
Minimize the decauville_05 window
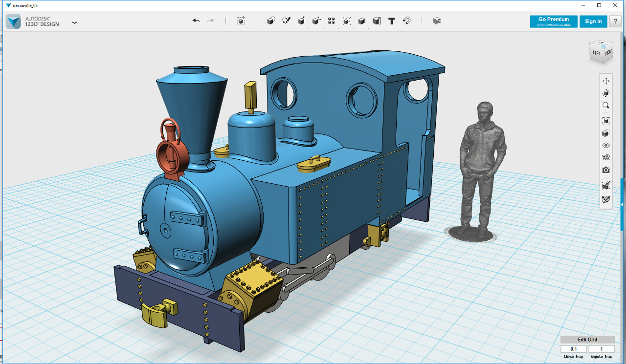click(582, 5)
